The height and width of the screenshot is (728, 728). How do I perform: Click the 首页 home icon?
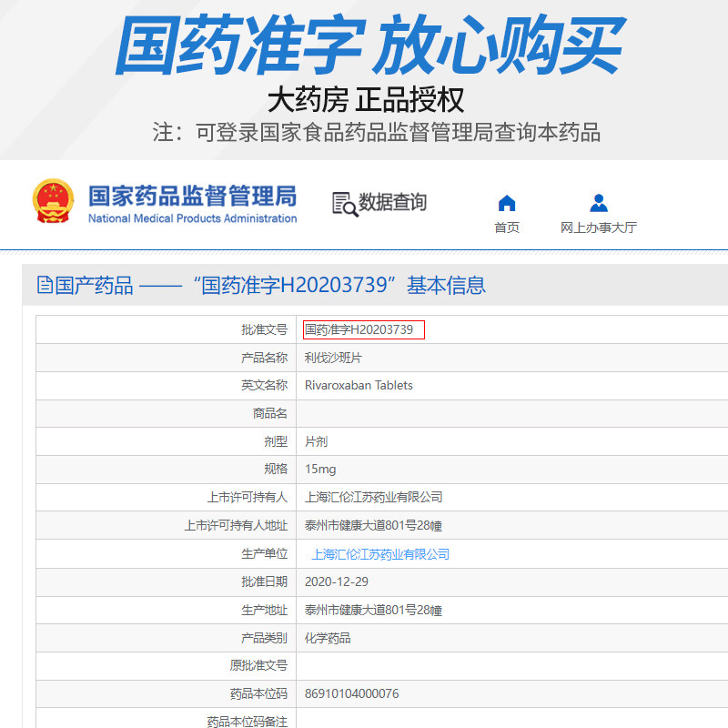pos(507,203)
